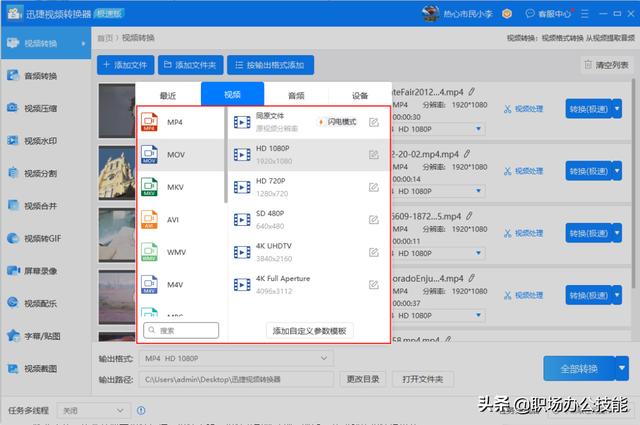Expand convert options arrow for 5609-1872 file

coord(617,233)
